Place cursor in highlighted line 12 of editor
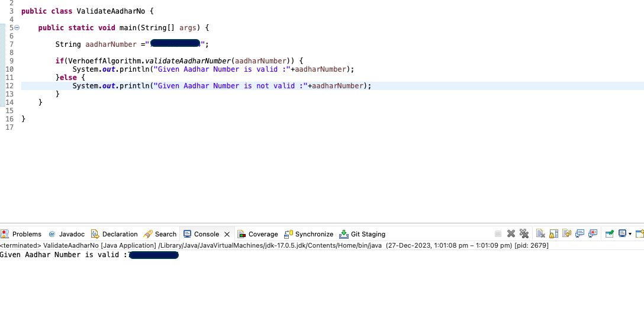 (332, 85)
